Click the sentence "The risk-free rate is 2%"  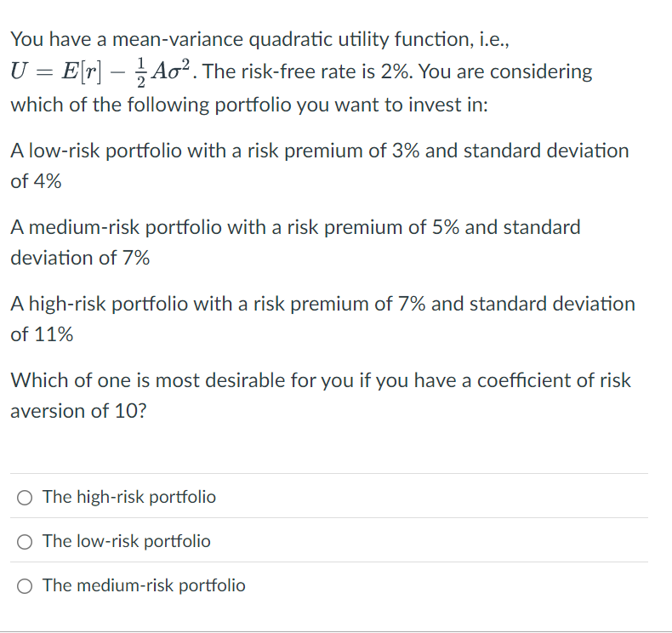pos(308,71)
